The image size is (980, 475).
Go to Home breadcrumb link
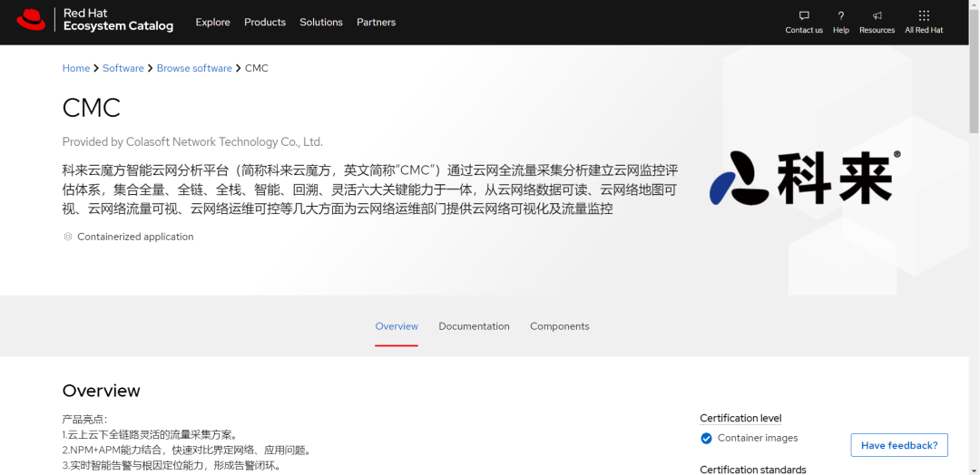click(x=76, y=68)
